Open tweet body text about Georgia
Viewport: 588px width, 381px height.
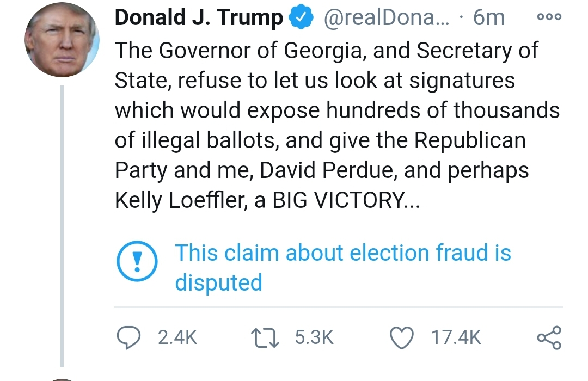click(338, 125)
